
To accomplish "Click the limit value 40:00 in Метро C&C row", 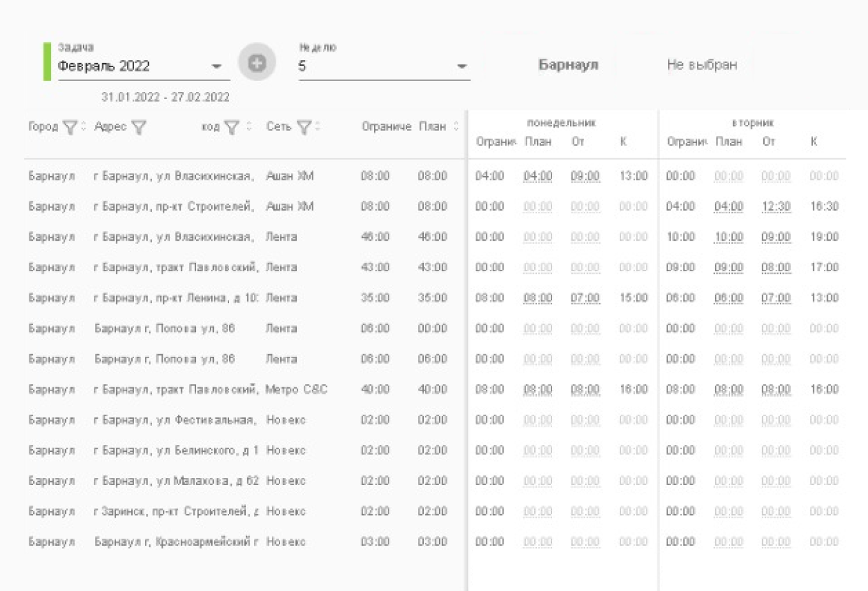I will coord(375,389).
